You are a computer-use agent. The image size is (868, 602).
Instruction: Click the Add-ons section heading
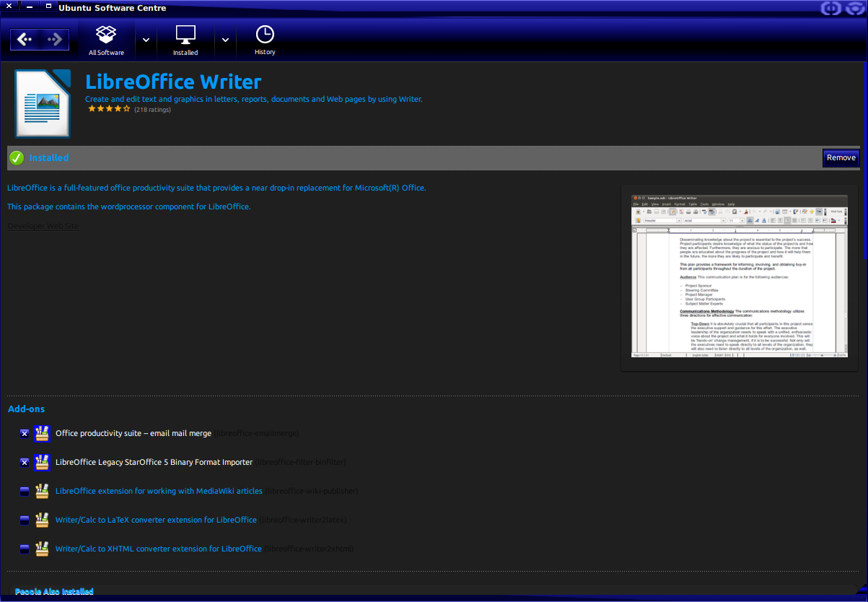(26, 409)
